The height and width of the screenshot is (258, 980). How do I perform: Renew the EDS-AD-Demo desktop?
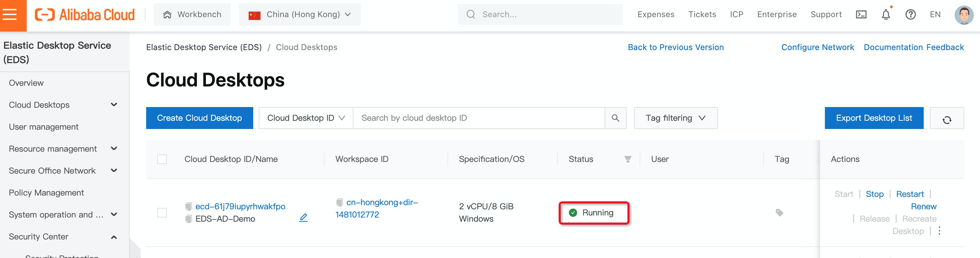(x=923, y=206)
